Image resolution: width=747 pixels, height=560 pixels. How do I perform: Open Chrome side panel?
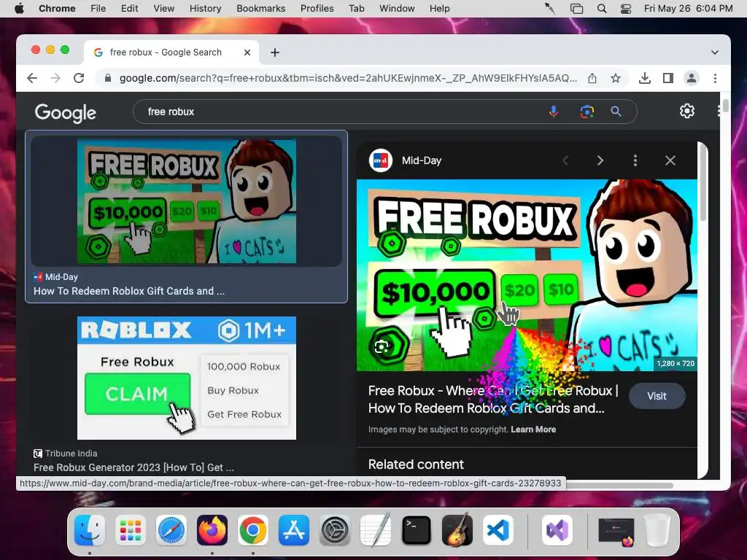point(668,78)
